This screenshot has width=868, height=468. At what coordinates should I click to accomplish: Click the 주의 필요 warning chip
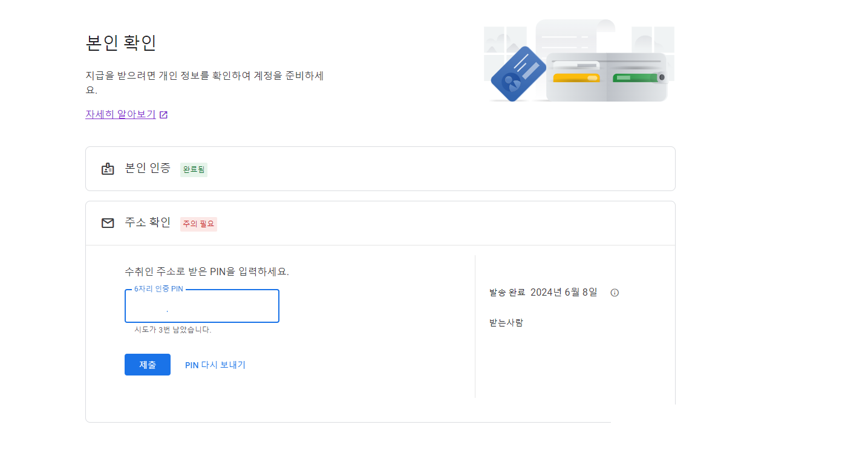click(198, 224)
